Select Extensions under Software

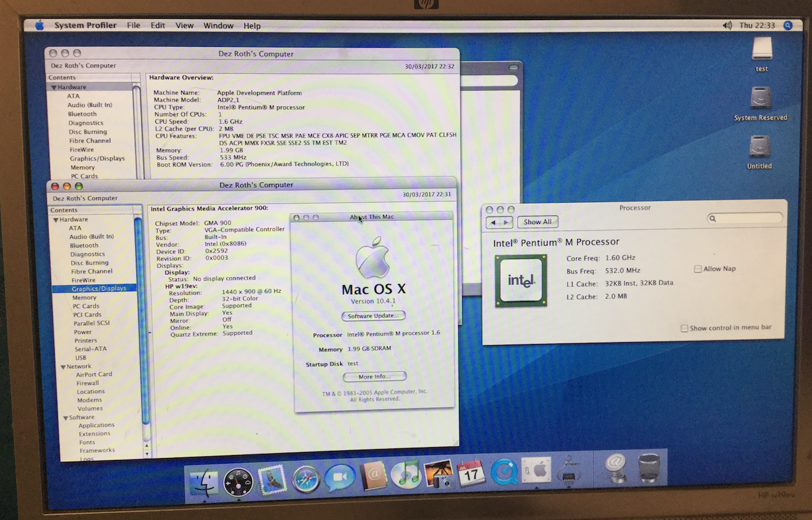[x=94, y=434]
